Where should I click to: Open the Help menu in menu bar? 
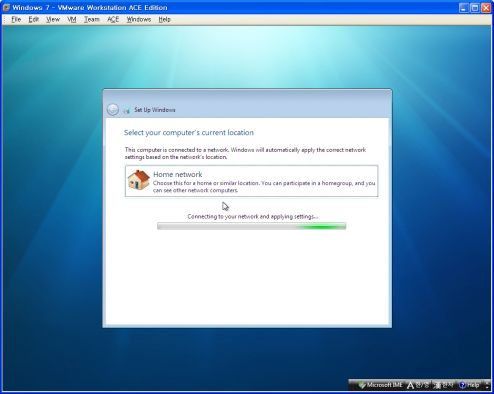click(x=164, y=19)
